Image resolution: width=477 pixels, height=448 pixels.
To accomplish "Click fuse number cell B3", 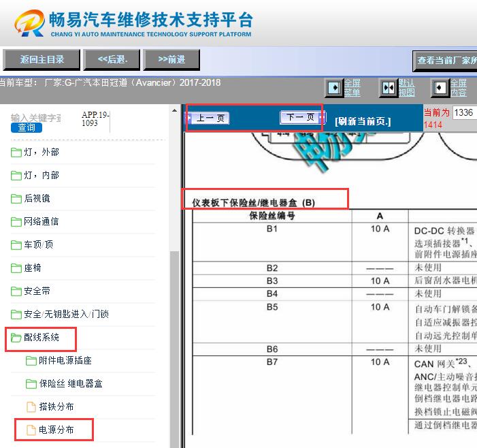I will pos(272,281).
